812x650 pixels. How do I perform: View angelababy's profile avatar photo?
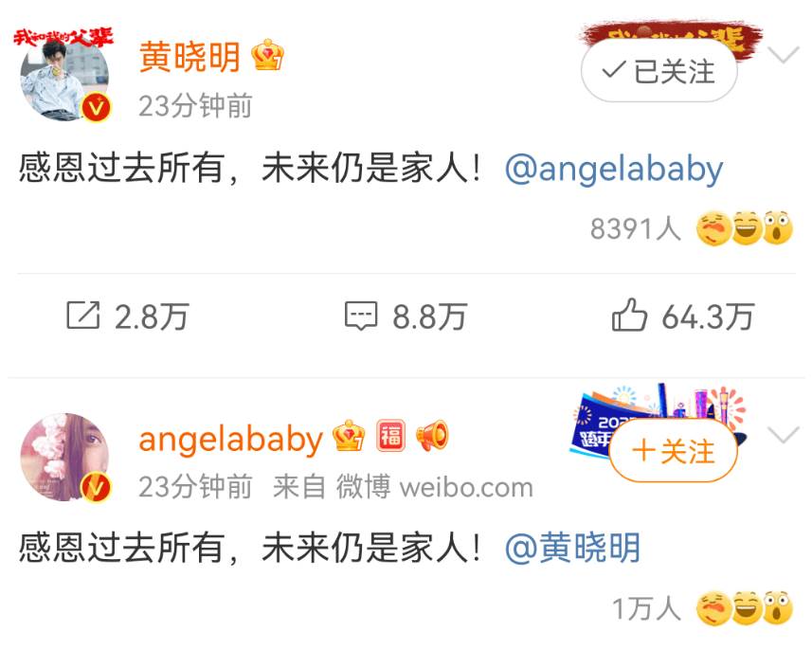point(64,457)
